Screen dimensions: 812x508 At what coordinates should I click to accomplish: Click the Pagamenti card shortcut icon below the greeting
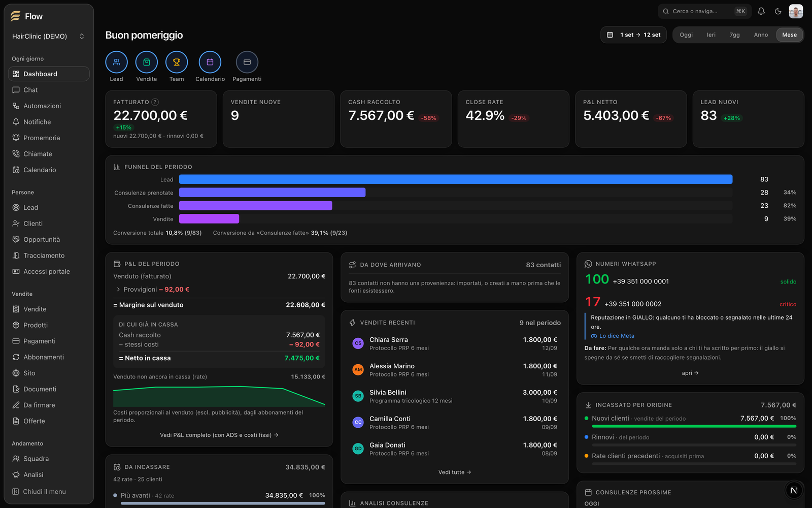pos(247,62)
